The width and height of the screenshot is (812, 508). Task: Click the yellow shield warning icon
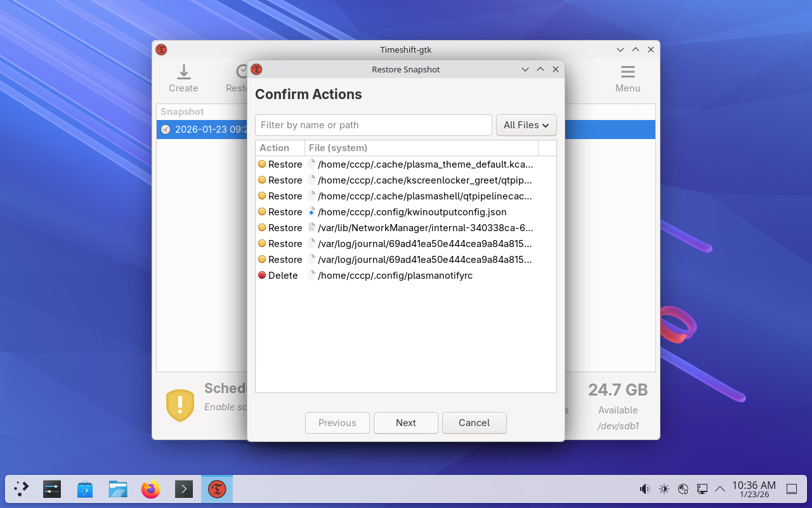pos(180,405)
